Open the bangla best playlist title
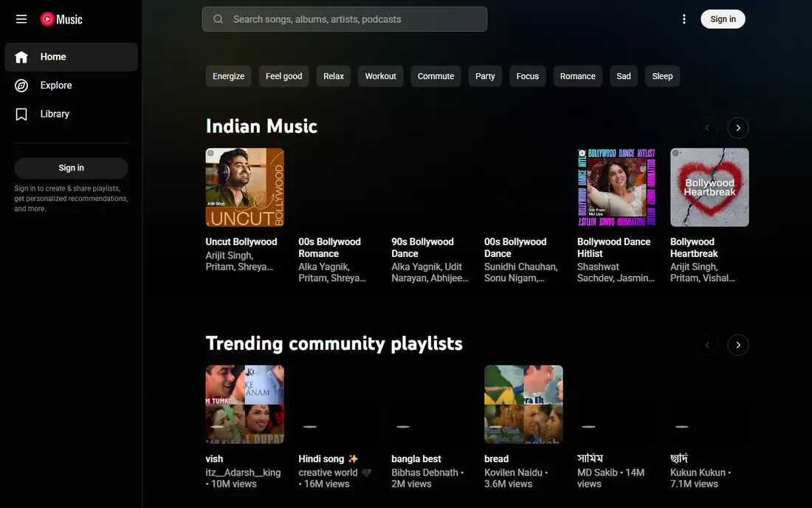This screenshot has width=812, height=508. point(416,459)
